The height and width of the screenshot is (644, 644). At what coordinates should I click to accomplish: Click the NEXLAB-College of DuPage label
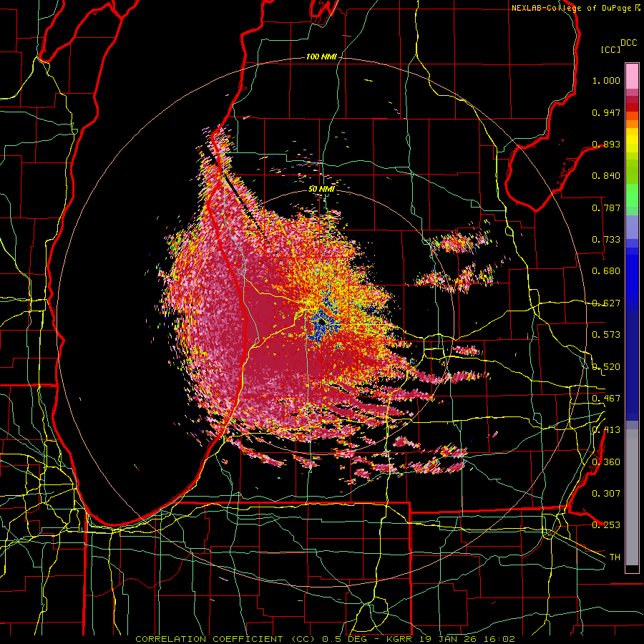coord(572,8)
